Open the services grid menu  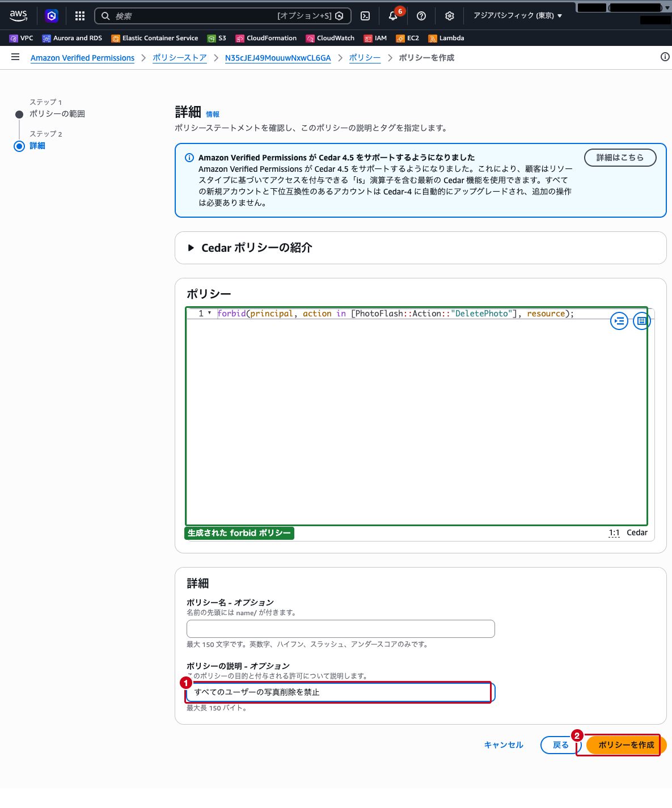80,16
